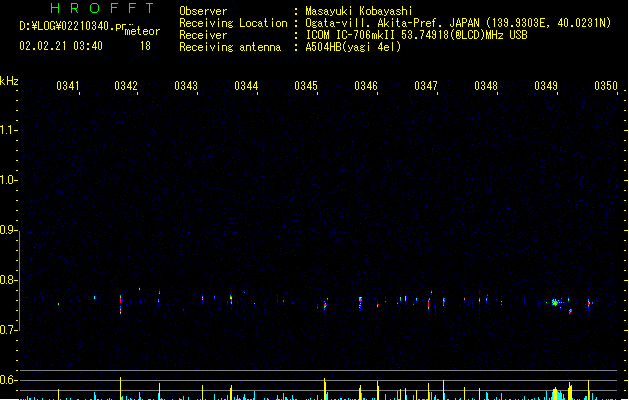The image size is (629, 400).
Task: Select the ICOM IC-706mkII receiver text
Action: click(x=416, y=35)
